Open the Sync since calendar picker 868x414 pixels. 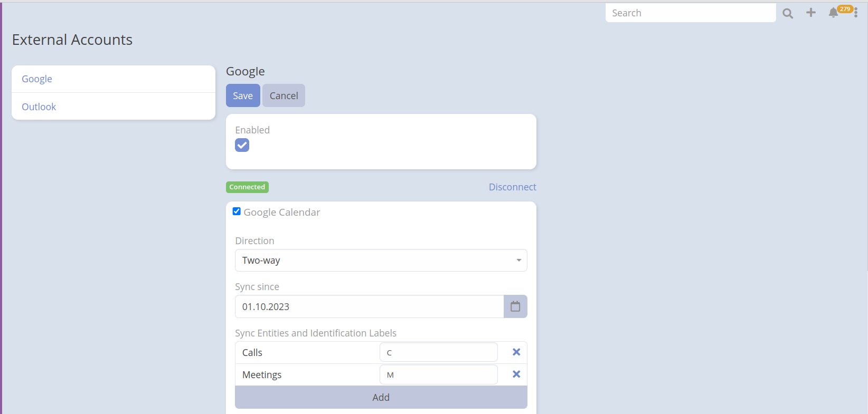pyautogui.click(x=515, y=306)
